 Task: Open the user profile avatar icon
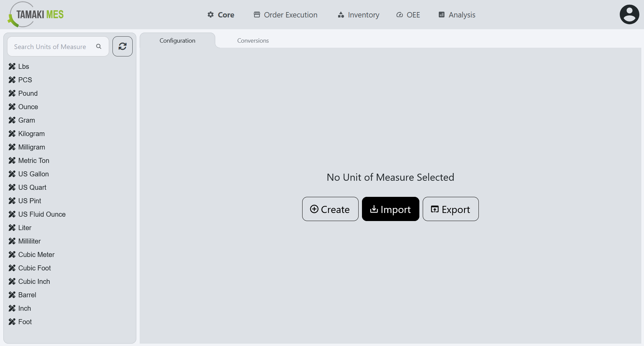coord(629,14)
